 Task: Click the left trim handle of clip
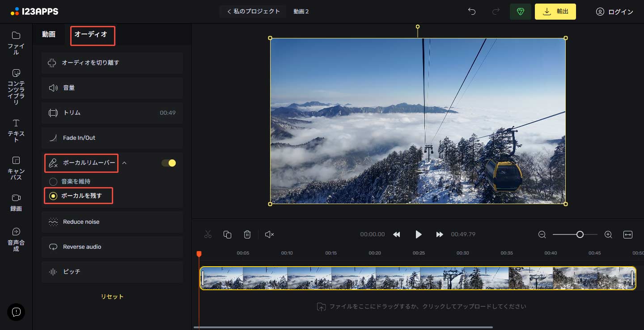203,278
